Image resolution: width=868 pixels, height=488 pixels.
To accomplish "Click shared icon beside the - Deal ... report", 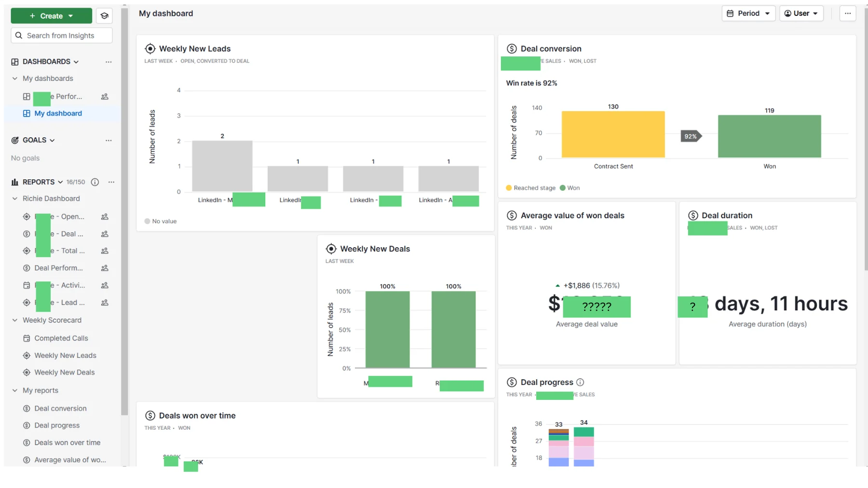I will point(105,234).
